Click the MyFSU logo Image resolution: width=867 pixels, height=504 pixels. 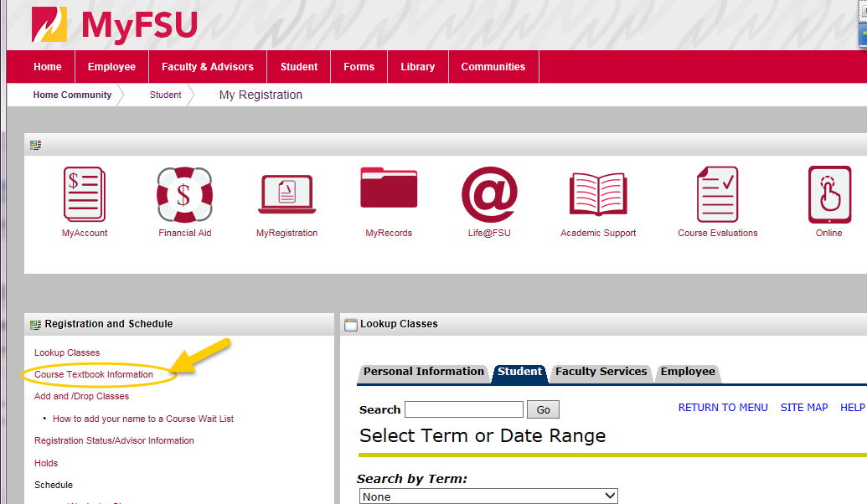point(115,25)
